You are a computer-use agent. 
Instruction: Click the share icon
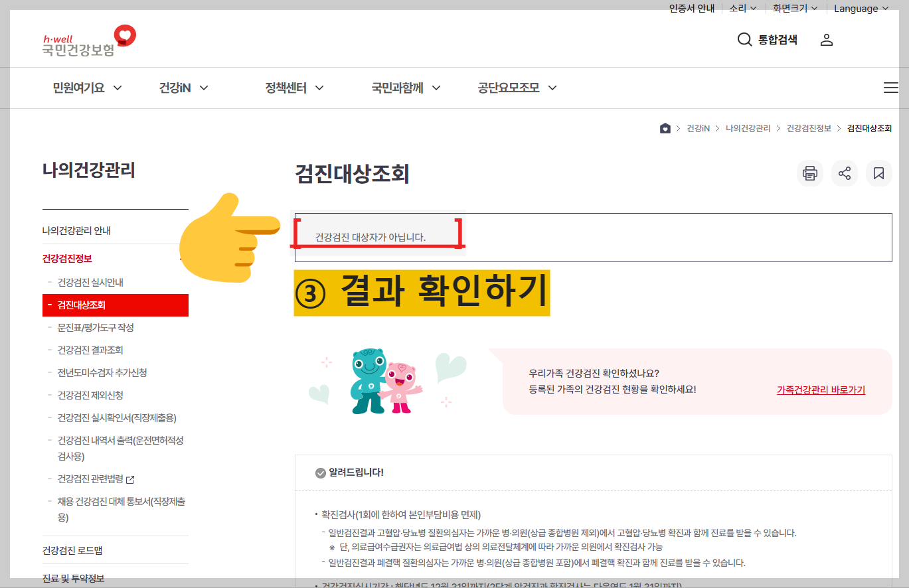(x=844, y=174)
